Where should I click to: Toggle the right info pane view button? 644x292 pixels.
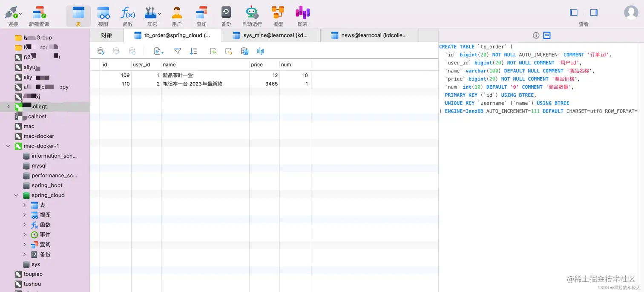pos(594,13)
